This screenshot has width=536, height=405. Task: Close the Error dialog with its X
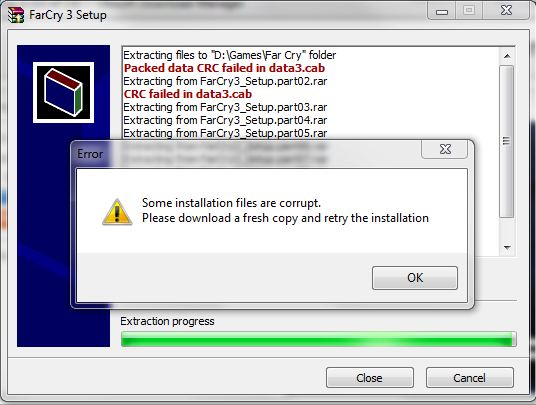(445, 149)
